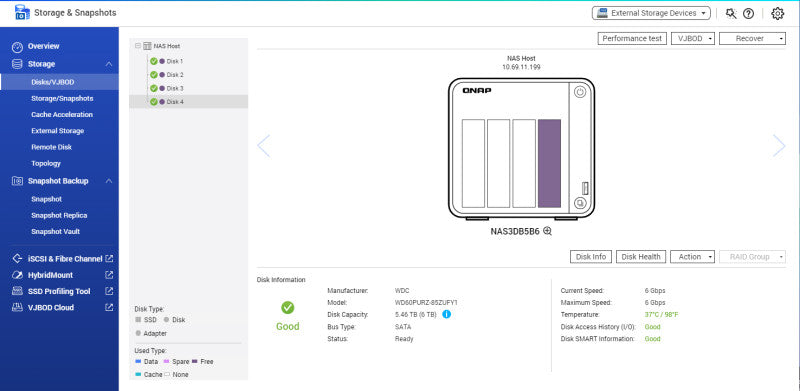
Task: Open Snapshot Replica page
Action: pos(59,215)
